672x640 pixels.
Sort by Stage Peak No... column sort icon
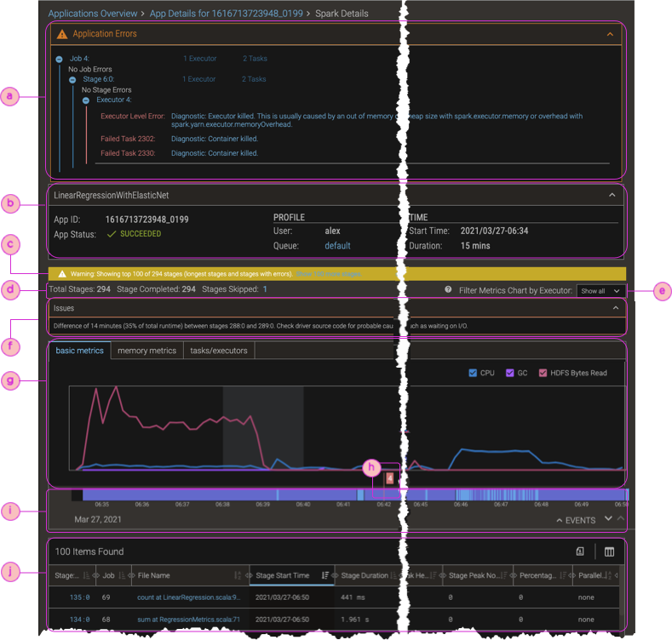pyautogui.click(x=504, y=575)
